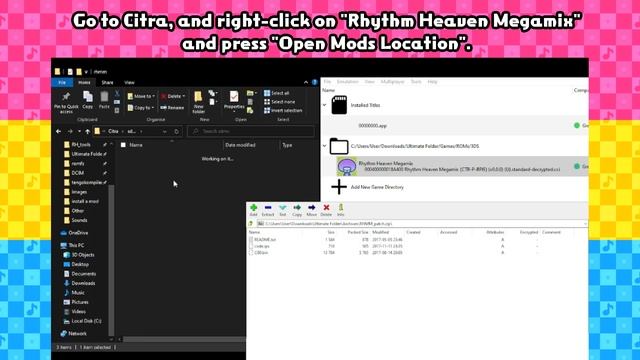The image size is (640, 360).
Task: Click Add icon in 7-Zip toolbar
Action: tap(253, 208)
